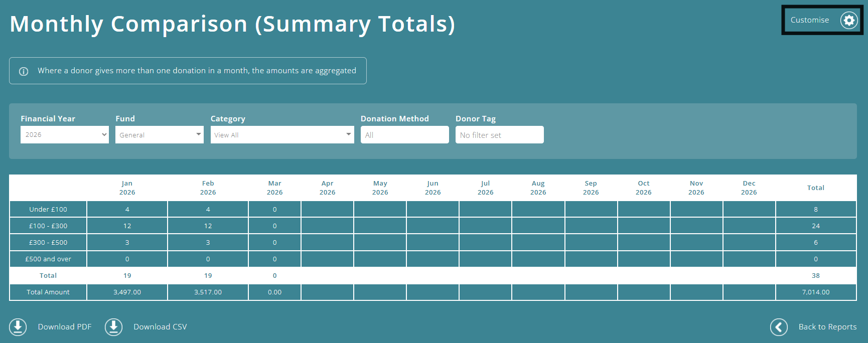The width and height of the screenshot is (868, 343).
Task: Click the £300 - £500 total value 6
Action: 816,242
